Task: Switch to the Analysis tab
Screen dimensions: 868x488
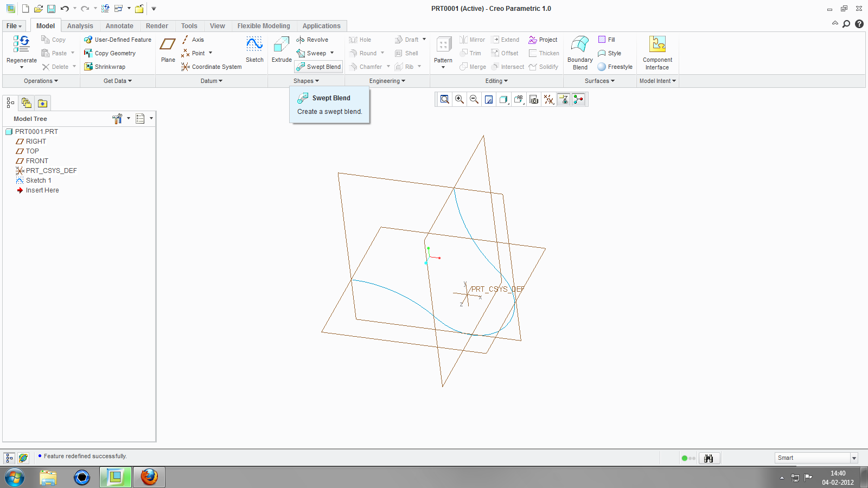Action: [80, 26]
